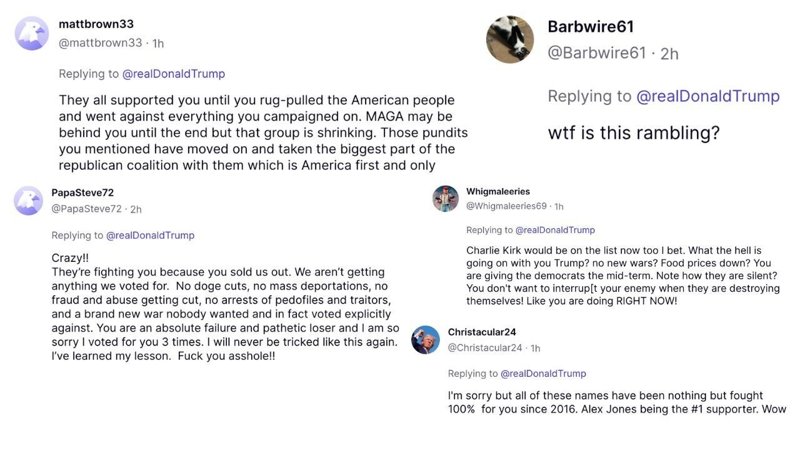Click the @Barbwire61 handle

[596, 53]
